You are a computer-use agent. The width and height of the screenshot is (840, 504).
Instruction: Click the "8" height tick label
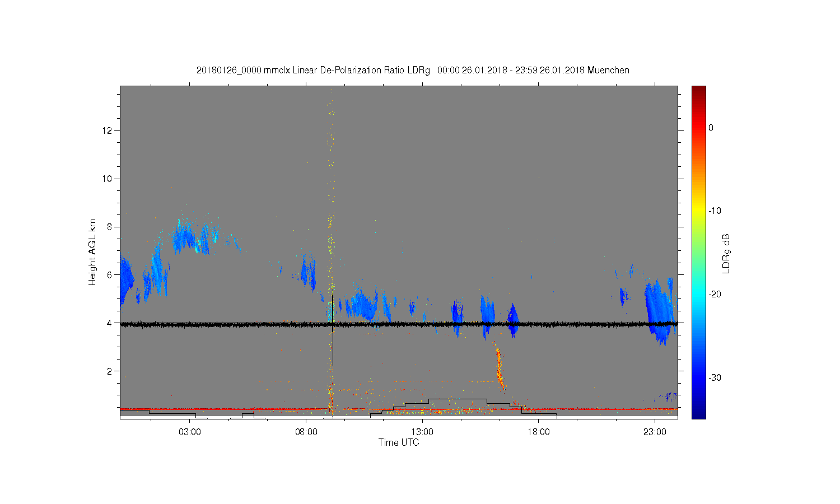click(x=111, y=227)
